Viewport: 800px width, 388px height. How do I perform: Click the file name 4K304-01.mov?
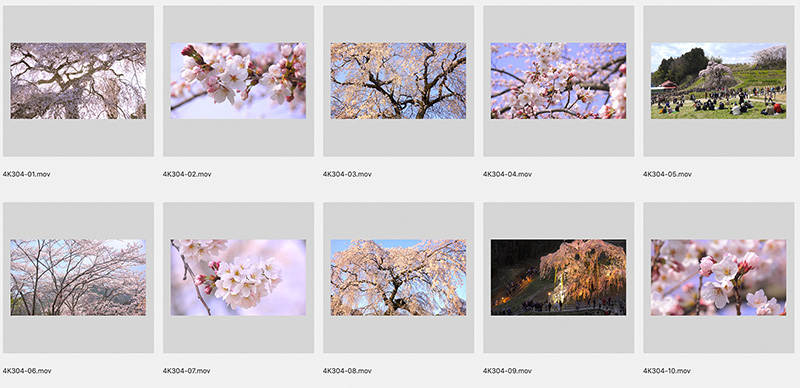27,174
